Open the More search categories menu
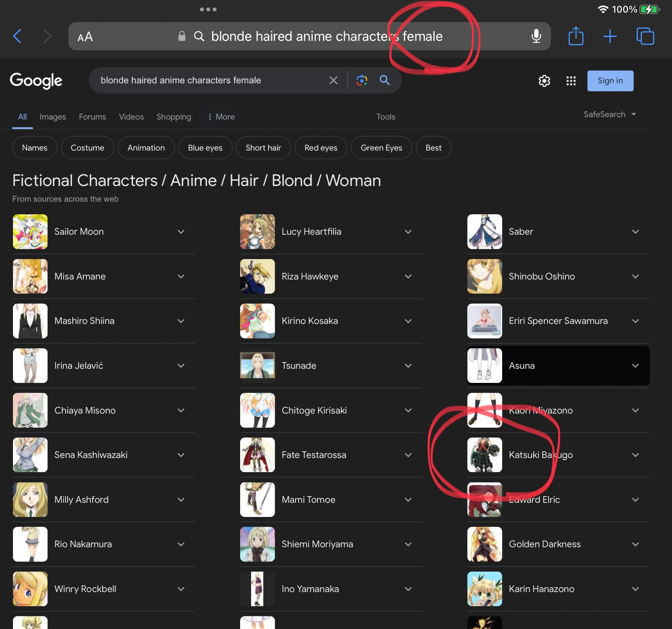Viewport: 672px width, 629px height. coord(220,117)
